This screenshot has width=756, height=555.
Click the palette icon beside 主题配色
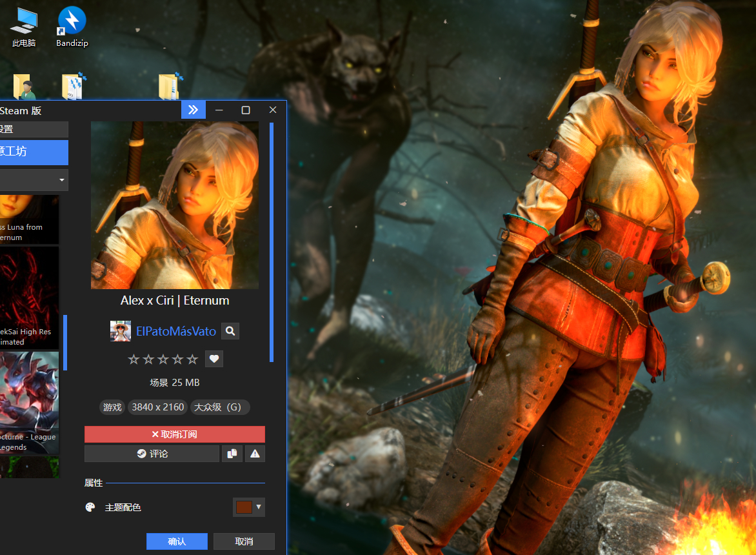click(x=90, y=507)
